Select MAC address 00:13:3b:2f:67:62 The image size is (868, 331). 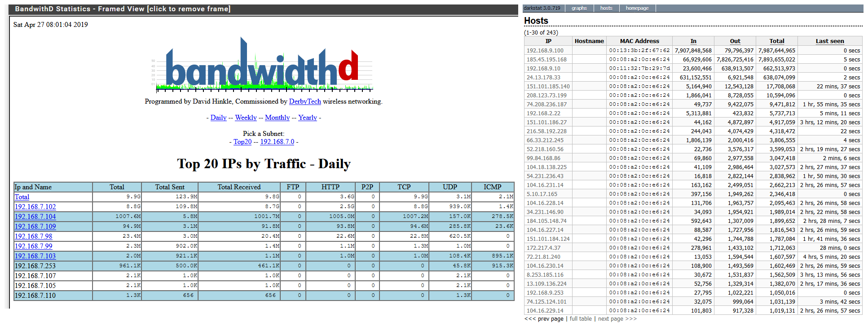click(639, 51)
